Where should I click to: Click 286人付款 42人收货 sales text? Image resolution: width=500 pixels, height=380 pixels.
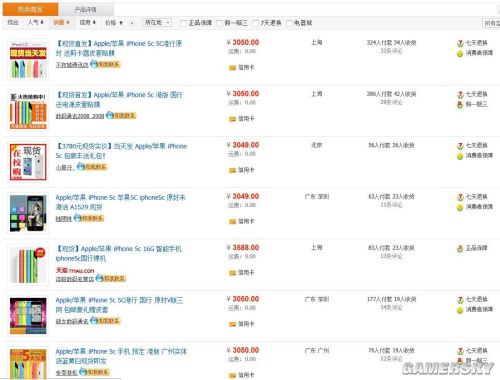[x=391, y=94]
